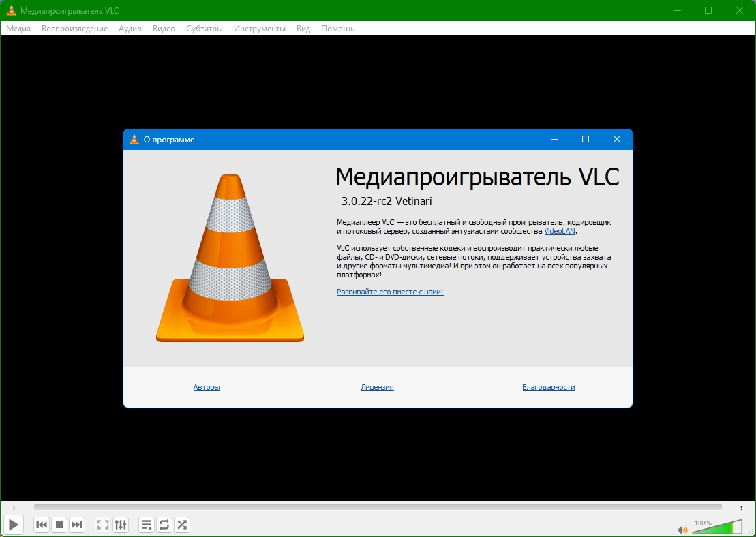The width and height of the screenshot is (756, 537).
Task: Stop playback with the square button
Action: point(59,525)
